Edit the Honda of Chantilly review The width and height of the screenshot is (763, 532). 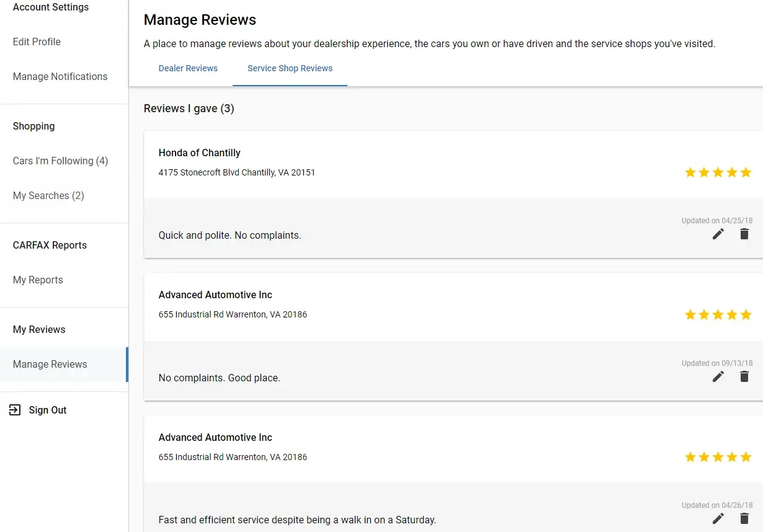(x=718, y=234)
